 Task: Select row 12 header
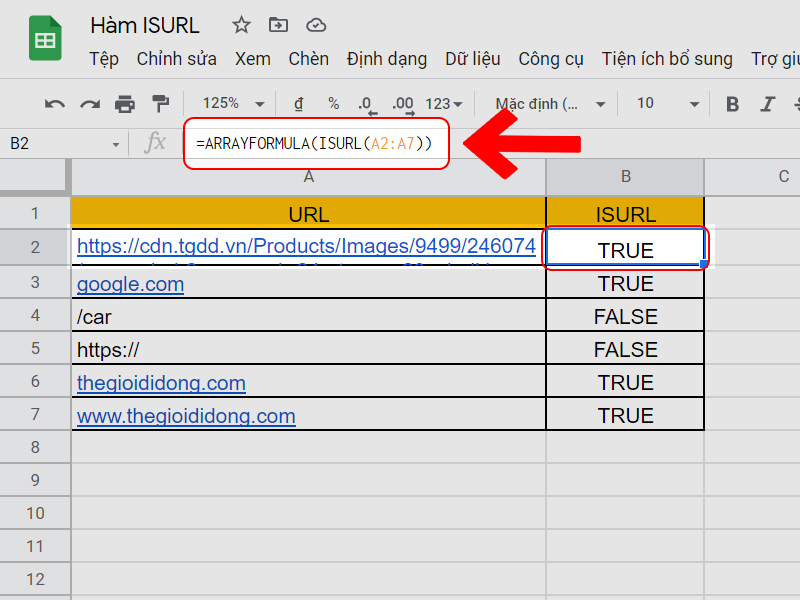tap(35, 580)
